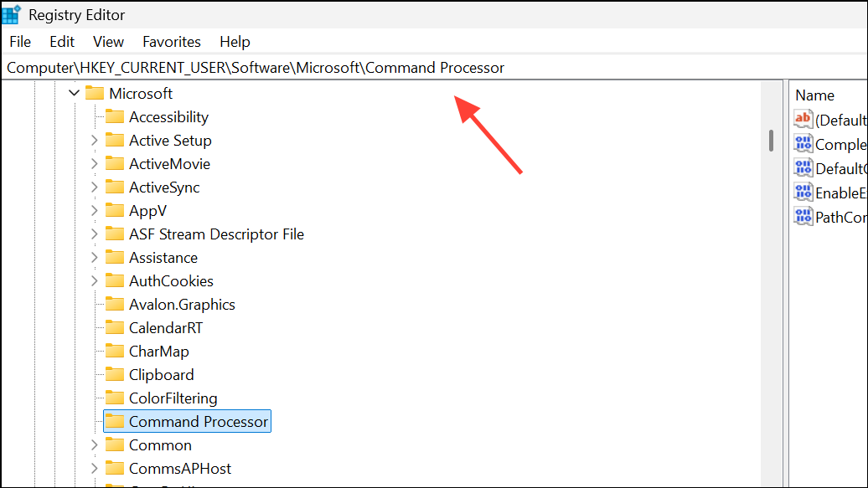Select the AppV key label
The image size is (868, 488).
pos(147,211)
